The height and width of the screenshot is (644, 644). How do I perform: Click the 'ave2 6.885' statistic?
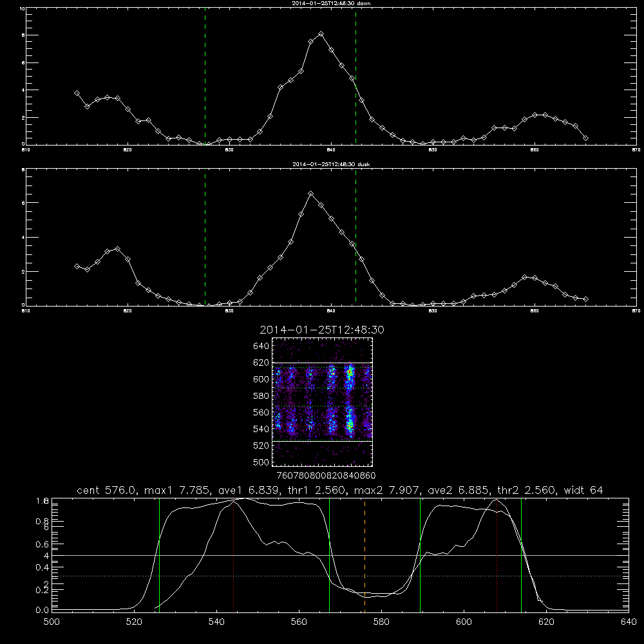(x=459, y=490)
